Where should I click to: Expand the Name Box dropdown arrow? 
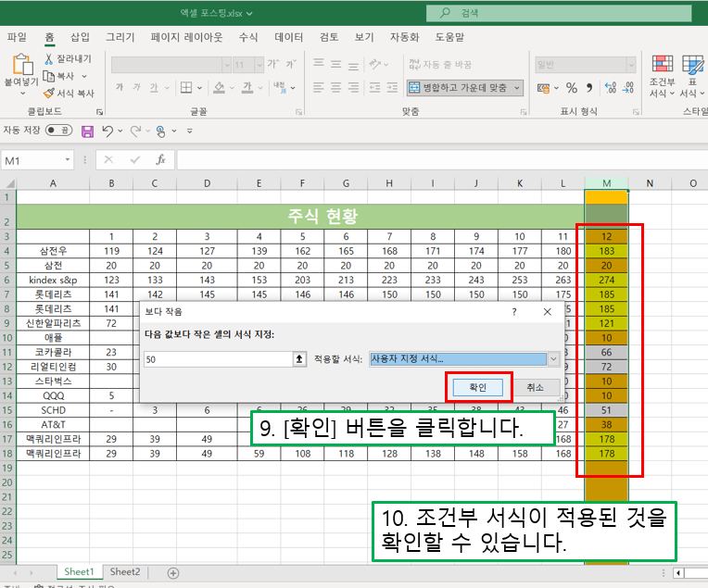pos(68,160)
